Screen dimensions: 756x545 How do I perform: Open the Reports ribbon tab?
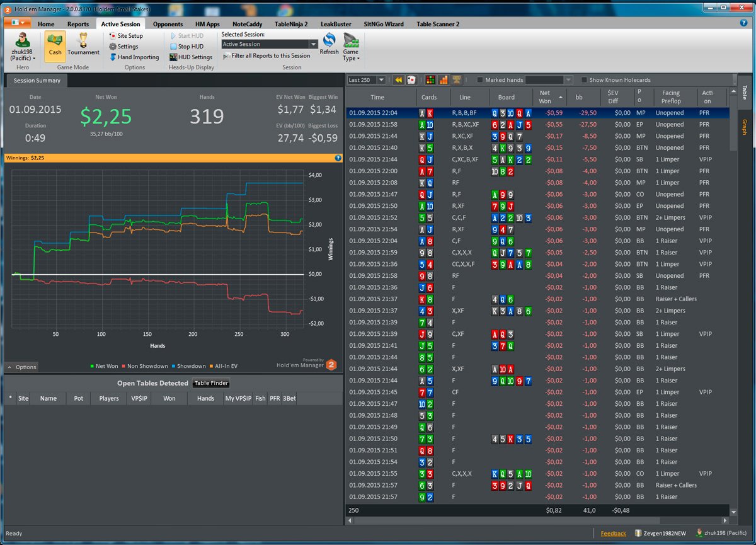point(78,24)
